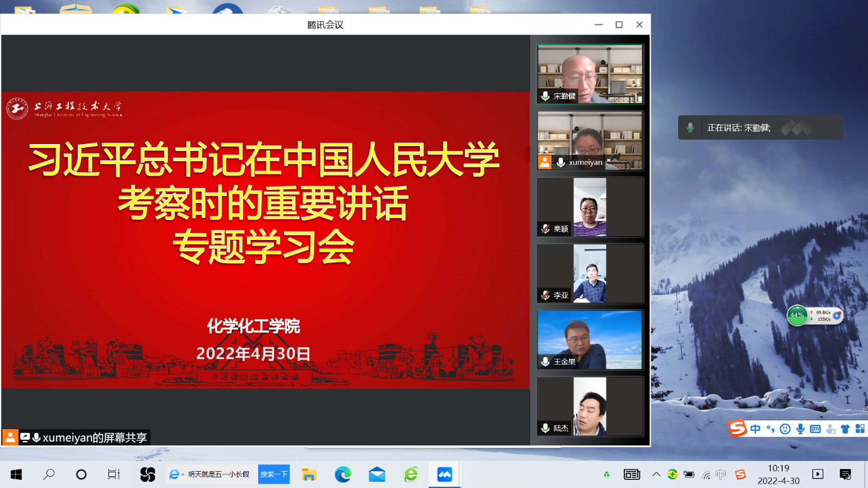The image size is (868, 488).
Task: Expand hidden system tray icons chevron
Action: coord(656,474)
